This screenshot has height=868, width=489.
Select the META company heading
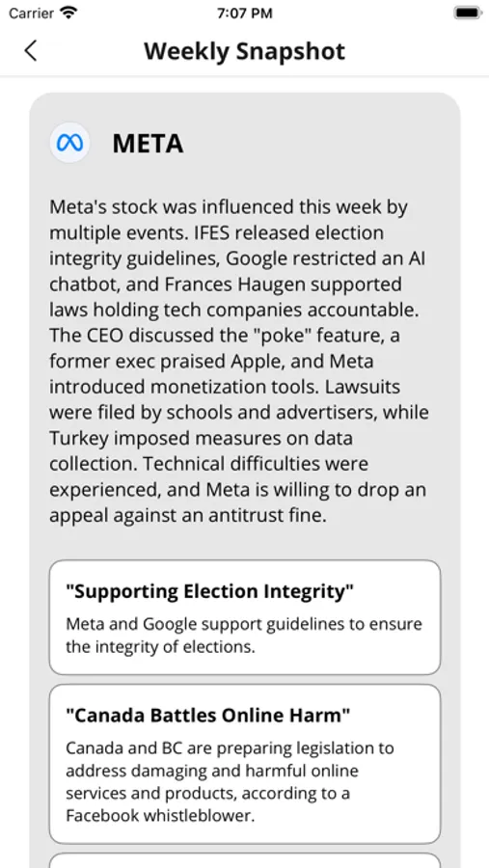pos(148,144)
